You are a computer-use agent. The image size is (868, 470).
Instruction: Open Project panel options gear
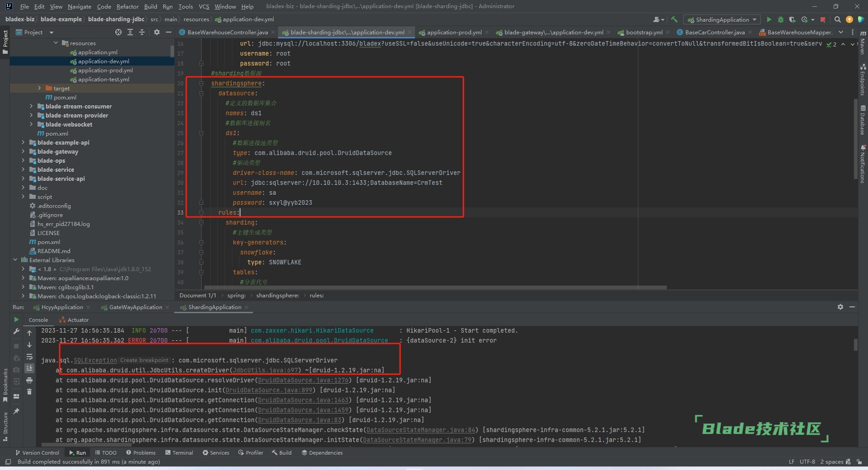157,32
